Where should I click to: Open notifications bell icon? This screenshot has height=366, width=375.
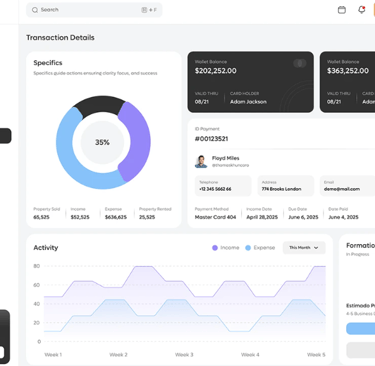point(362,10)
